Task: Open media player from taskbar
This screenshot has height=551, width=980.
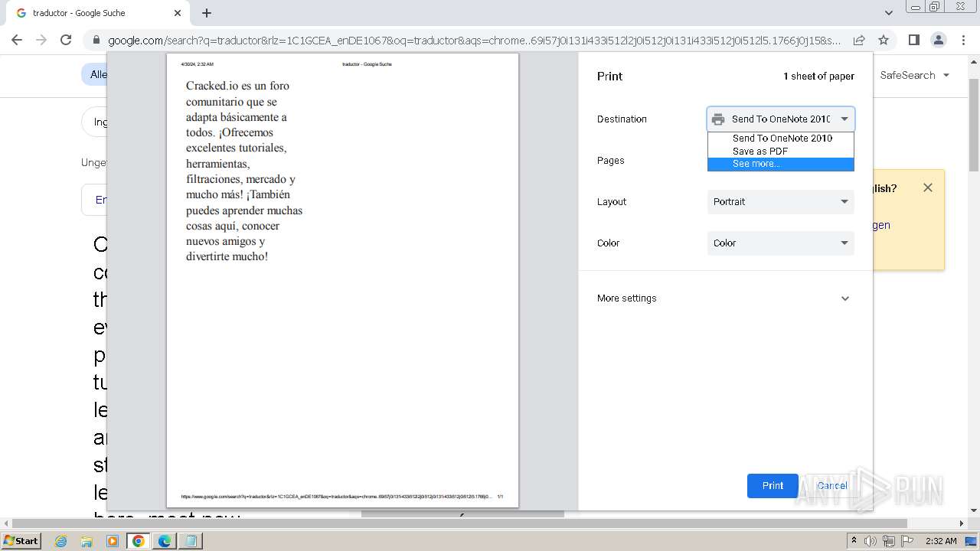Action: tap(113, 541)
